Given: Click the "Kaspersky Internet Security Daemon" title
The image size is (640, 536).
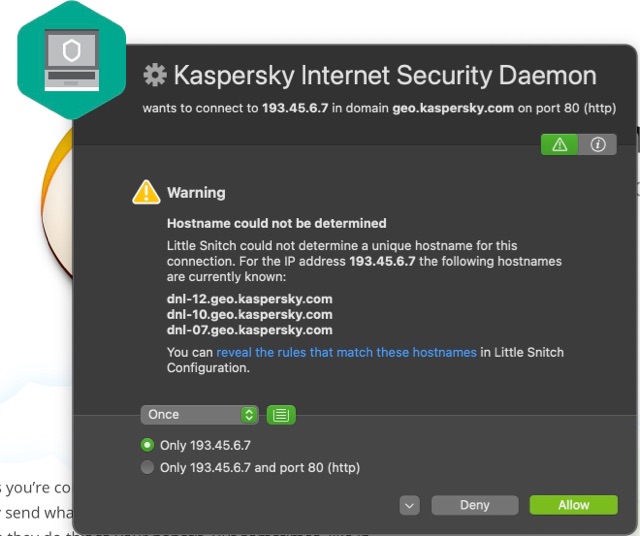Looking at the screenshot, I should [x=384, y=76].
